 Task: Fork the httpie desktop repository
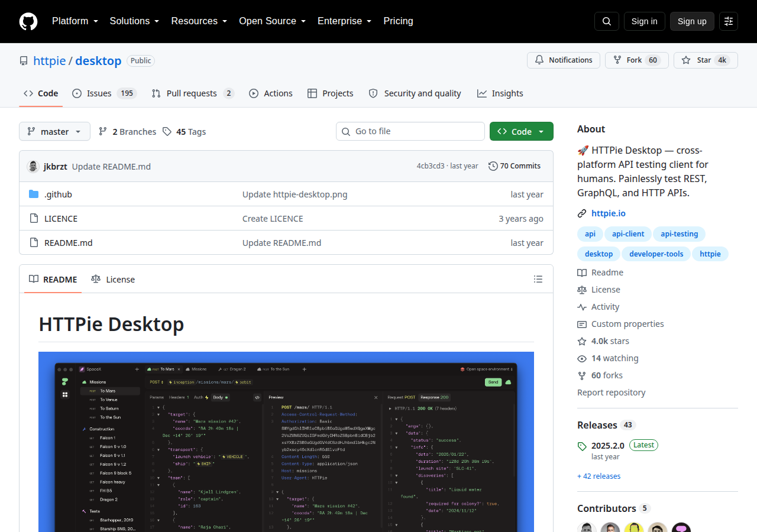pyautogui.click(x=636, y=60)
